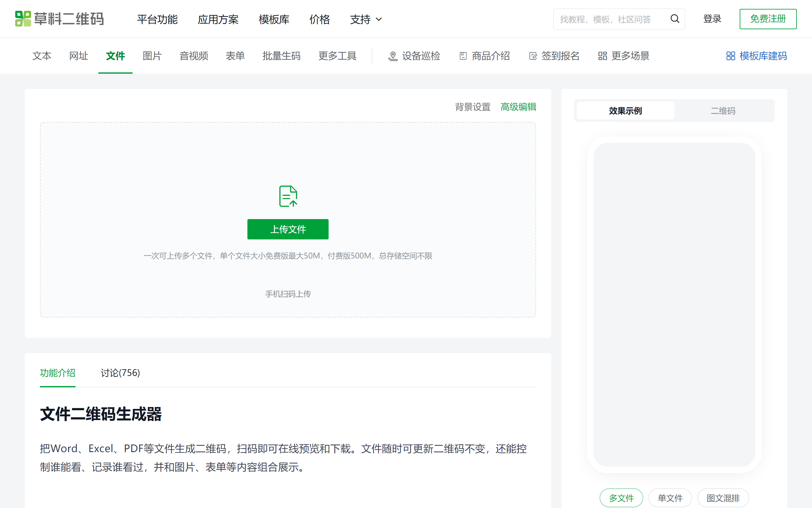Click the 更多场景 grid icon
This screenshot has height=508, width=812.
coord(603,56)
